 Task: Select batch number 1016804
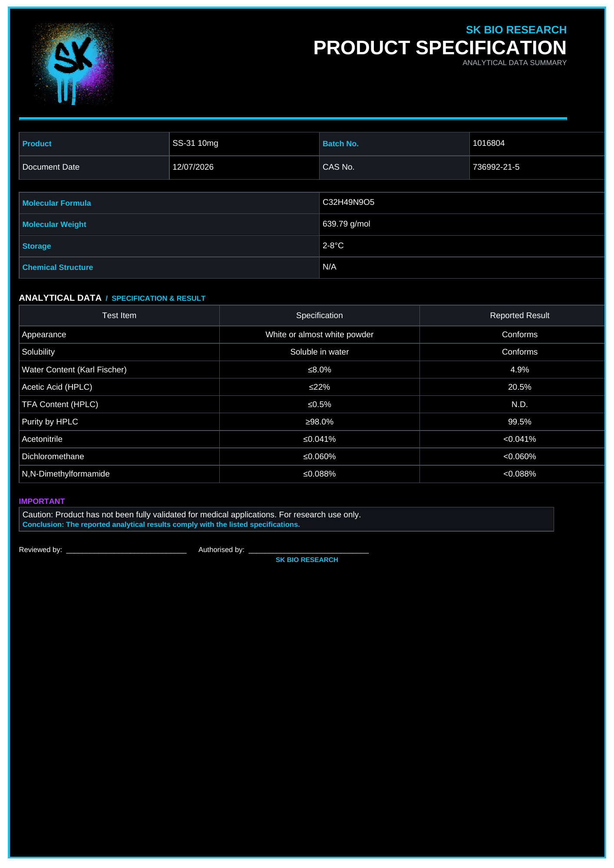tap(489, 143)
